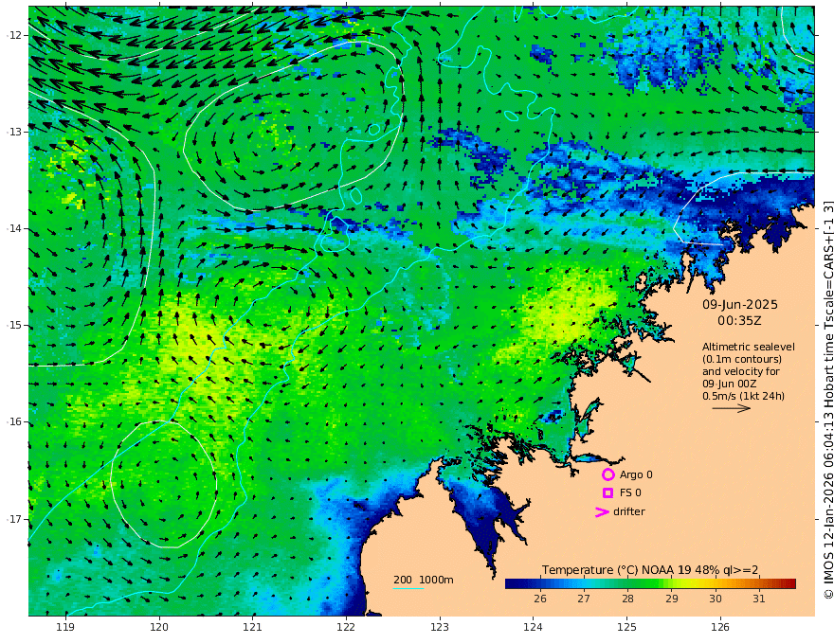Click latitude label -14 on left axis
This screenshot has height=644, width=834.
(14, 228)
